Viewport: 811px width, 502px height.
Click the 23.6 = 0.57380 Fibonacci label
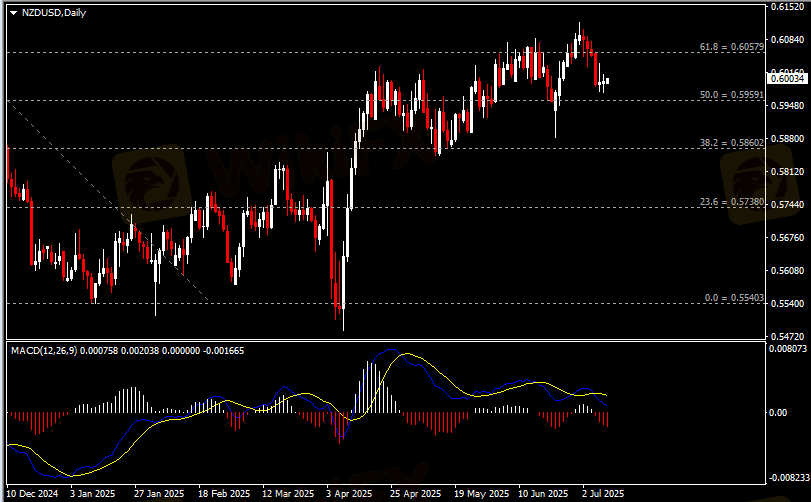[732, 202]
